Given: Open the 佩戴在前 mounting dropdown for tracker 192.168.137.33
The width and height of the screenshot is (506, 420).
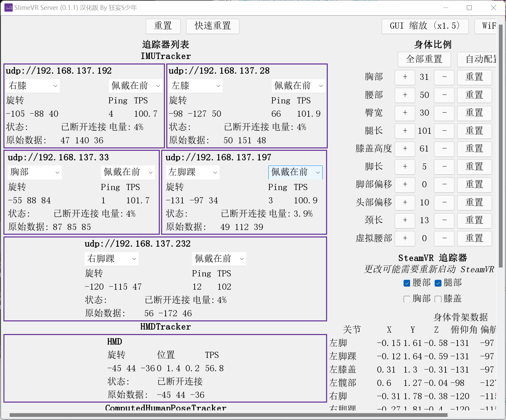Looking at the screenshot, I should click(128, 172).
